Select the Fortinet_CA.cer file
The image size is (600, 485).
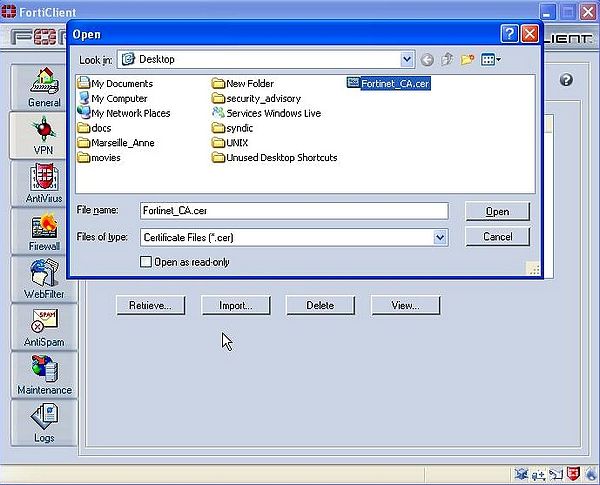[x=389, y=83]
